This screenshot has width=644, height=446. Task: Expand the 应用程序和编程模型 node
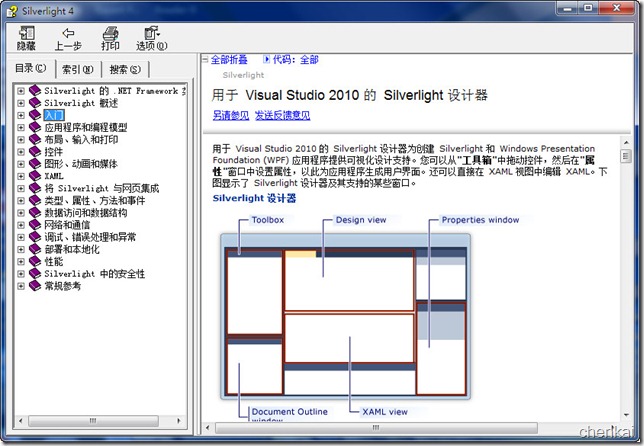tap(21, 127)
